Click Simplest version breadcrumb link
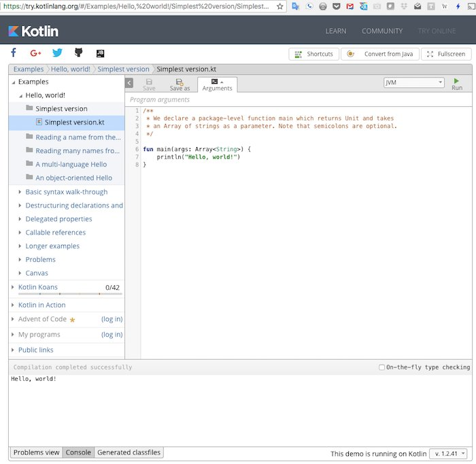The image size is (476, 464). (x=123, y=69)
